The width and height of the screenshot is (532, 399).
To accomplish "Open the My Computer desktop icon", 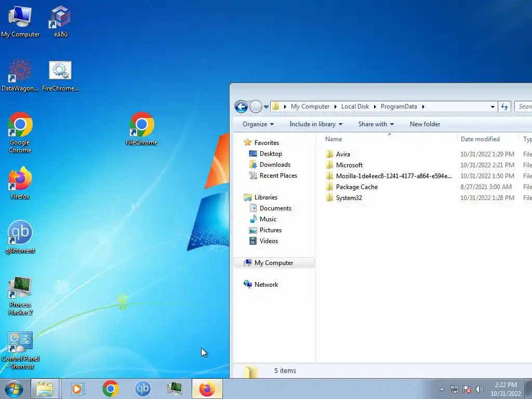I will (20, 22).
